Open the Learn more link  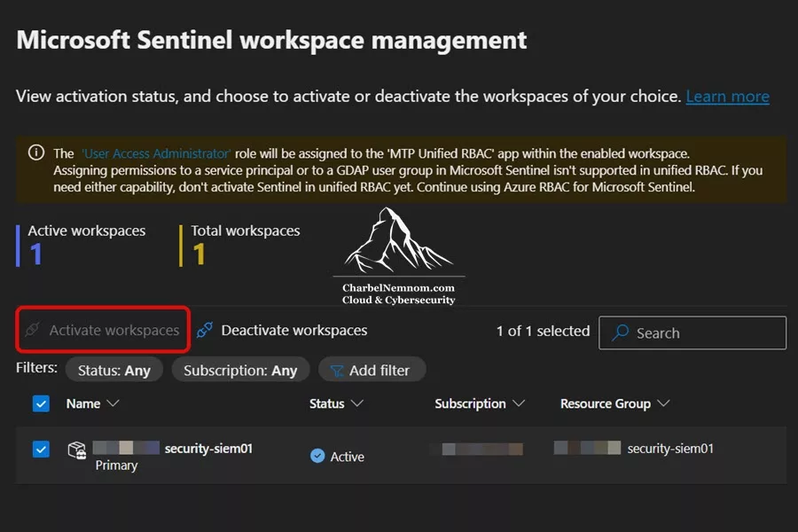[727, 97]
